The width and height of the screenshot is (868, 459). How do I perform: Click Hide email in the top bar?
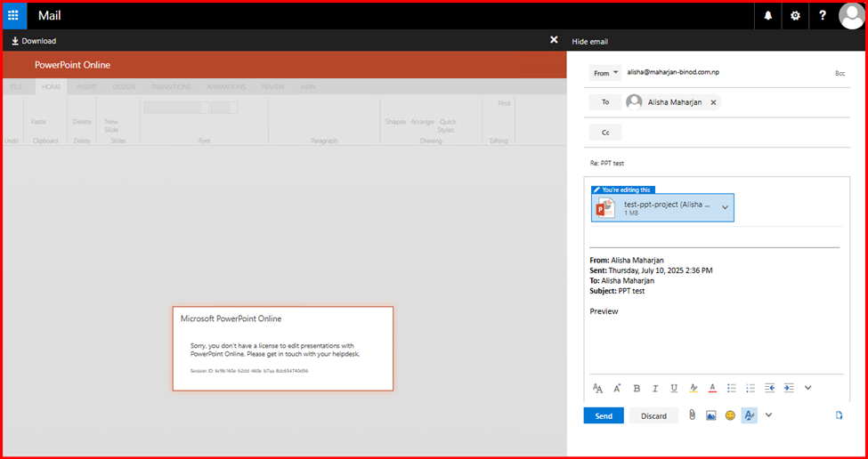[589, 42]
